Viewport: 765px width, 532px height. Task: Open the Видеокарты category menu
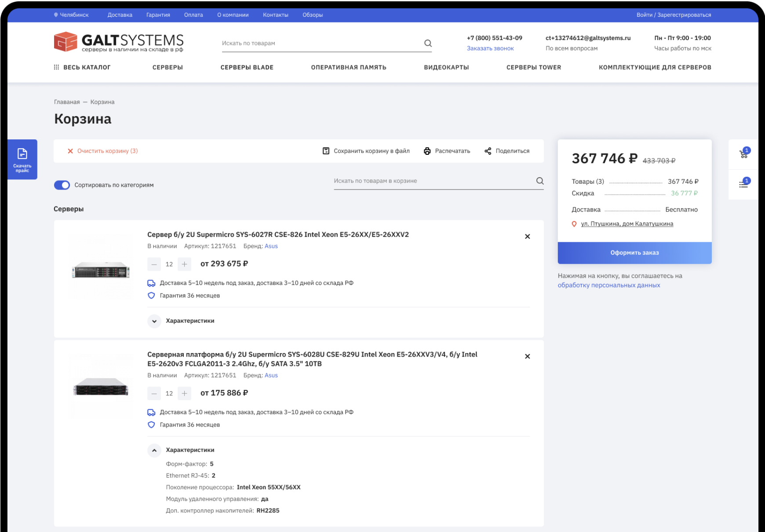[446, 67]
